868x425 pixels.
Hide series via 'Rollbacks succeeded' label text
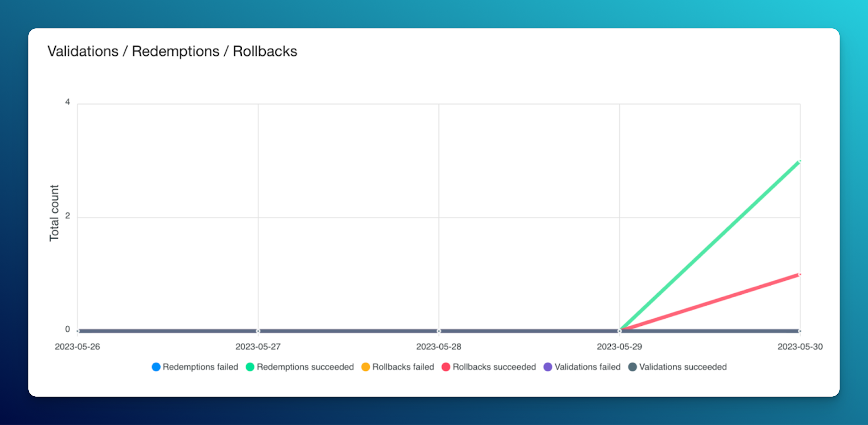click(494, 367)
